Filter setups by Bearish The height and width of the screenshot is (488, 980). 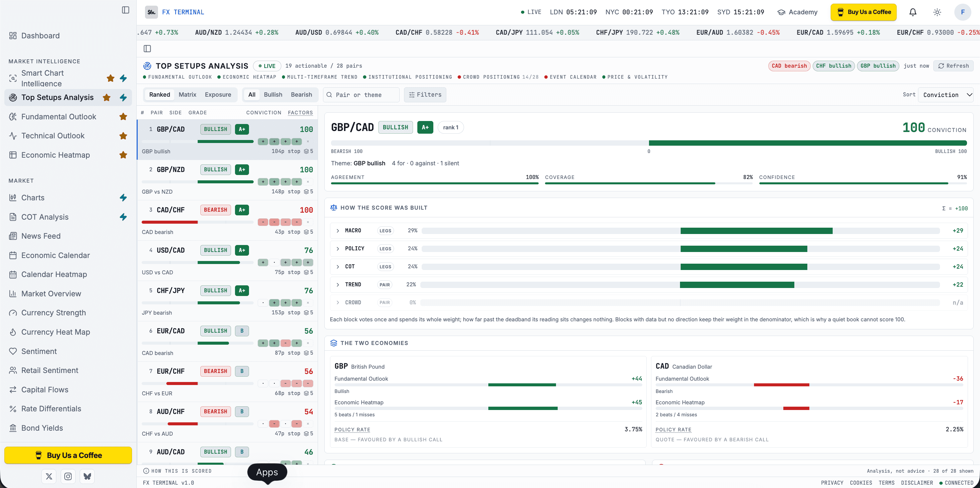[301, 95]
